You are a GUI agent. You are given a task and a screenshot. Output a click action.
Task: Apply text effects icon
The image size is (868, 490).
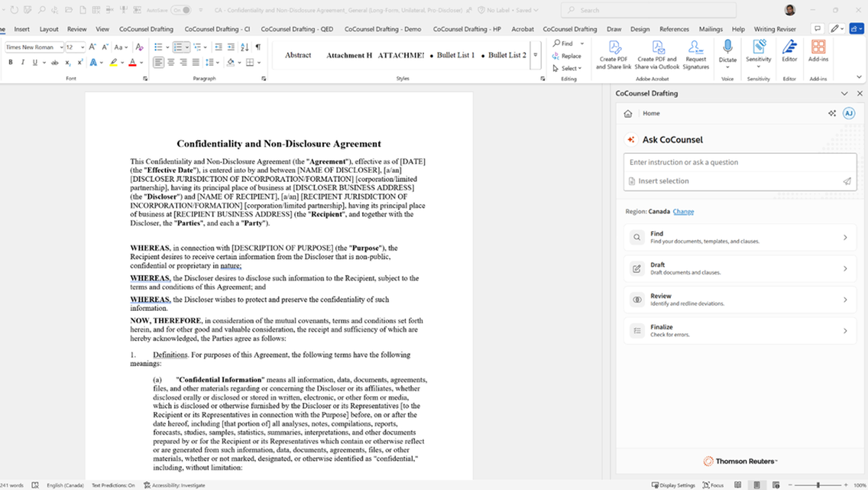(94, 62)
